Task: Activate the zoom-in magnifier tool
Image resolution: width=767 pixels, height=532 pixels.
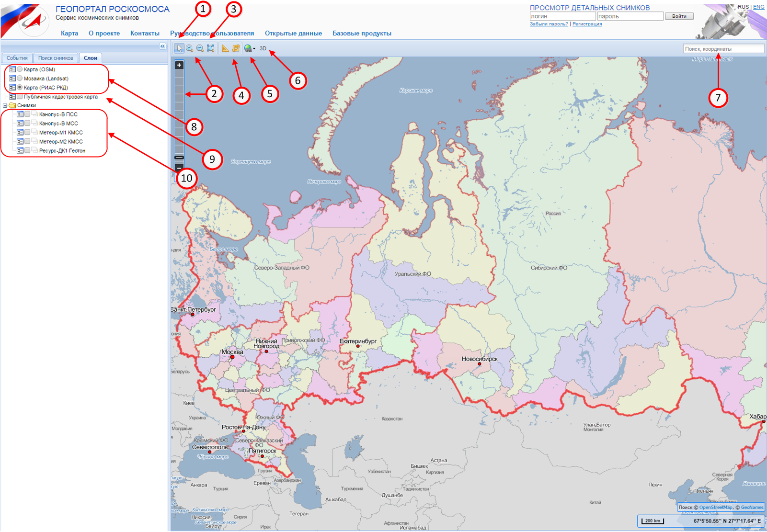Action: [190, 48]
